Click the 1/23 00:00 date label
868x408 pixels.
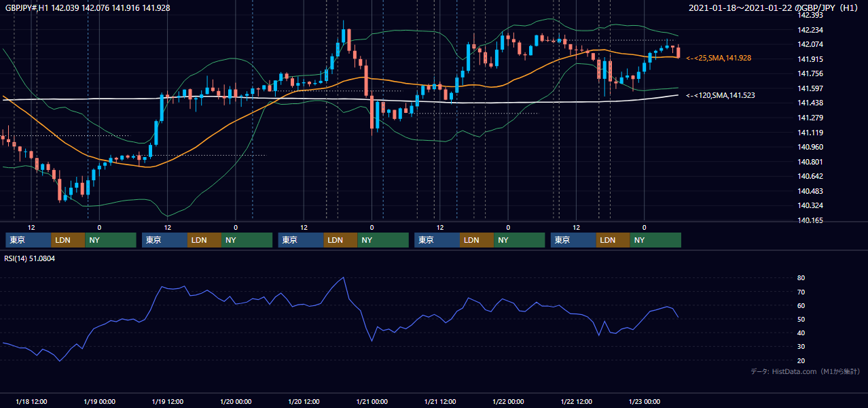[644, 401]
